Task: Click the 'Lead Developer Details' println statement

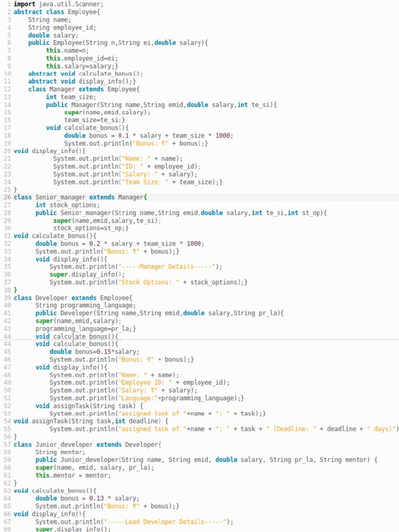Action: [135, 522]
